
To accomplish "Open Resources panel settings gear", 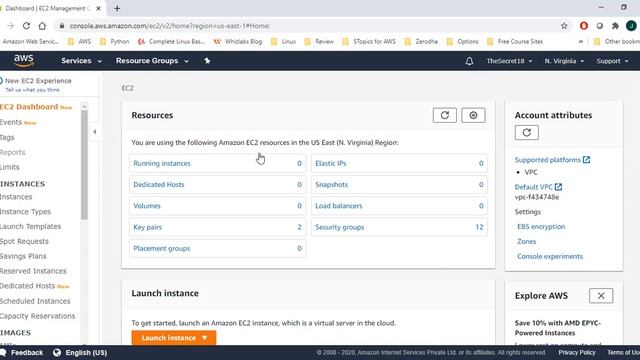I will click(473, 115).
